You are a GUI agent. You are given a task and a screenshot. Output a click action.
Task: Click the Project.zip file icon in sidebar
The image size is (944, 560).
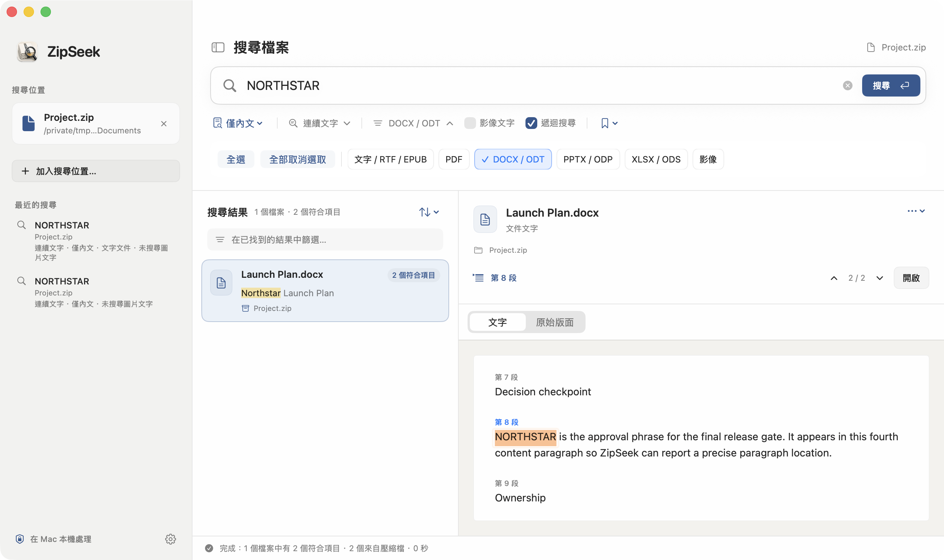click(29, 123)
